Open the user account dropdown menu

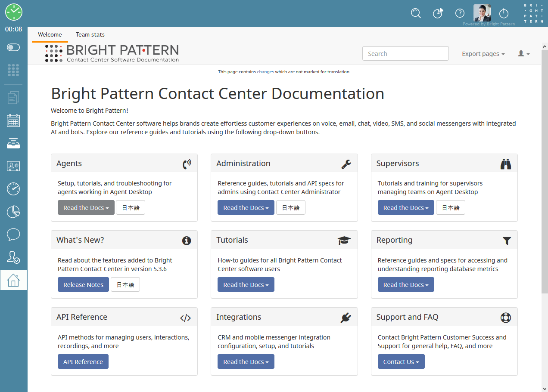pos(523,54)
